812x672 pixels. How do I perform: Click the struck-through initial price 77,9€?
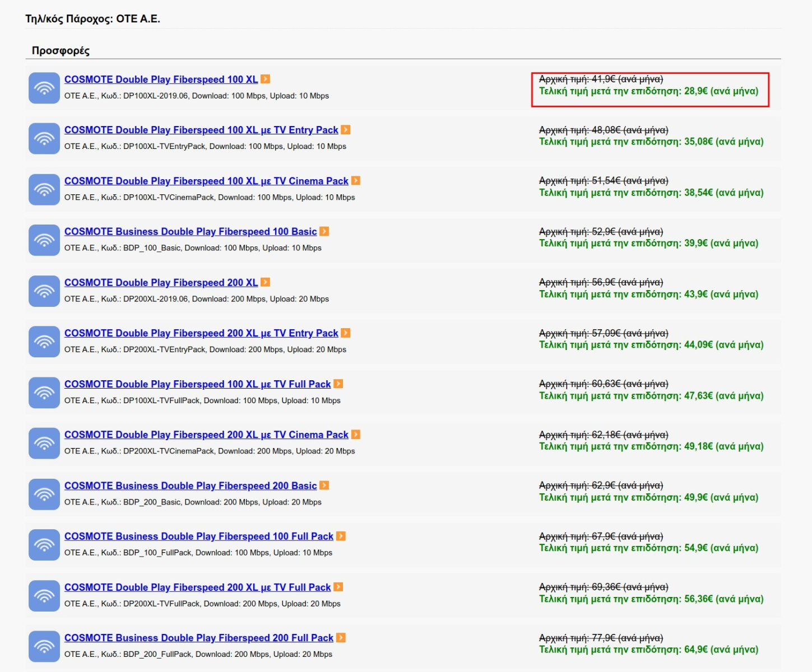(x=601, y=638)
